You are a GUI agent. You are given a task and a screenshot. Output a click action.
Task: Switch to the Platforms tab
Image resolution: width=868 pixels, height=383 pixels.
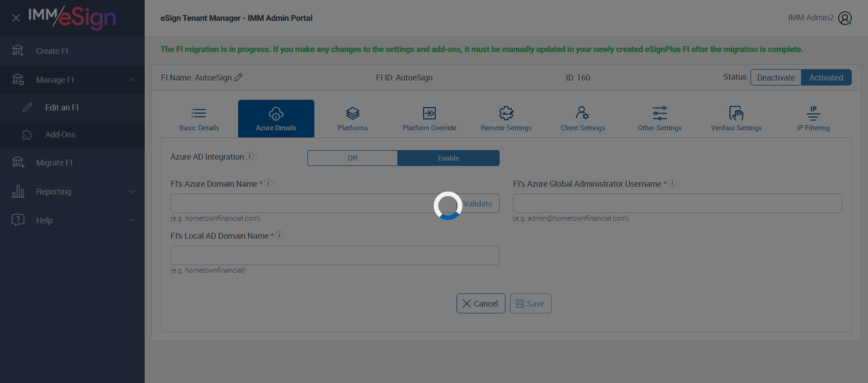[x=353, y=118]
